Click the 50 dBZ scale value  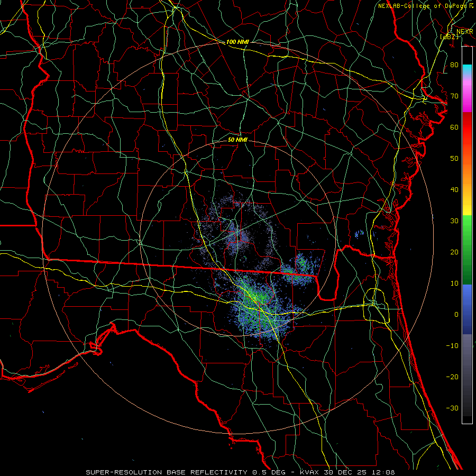[x=454, y=159]
